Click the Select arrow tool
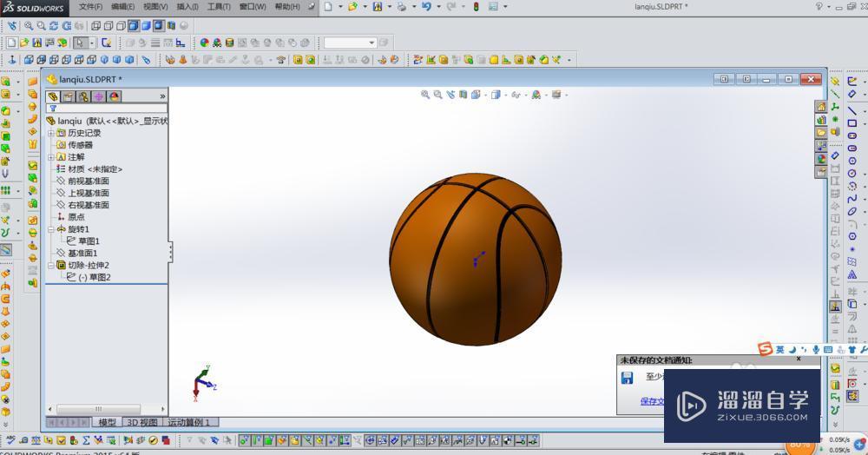Viewport: 868px width, 455px height. [x=81, y=43]
